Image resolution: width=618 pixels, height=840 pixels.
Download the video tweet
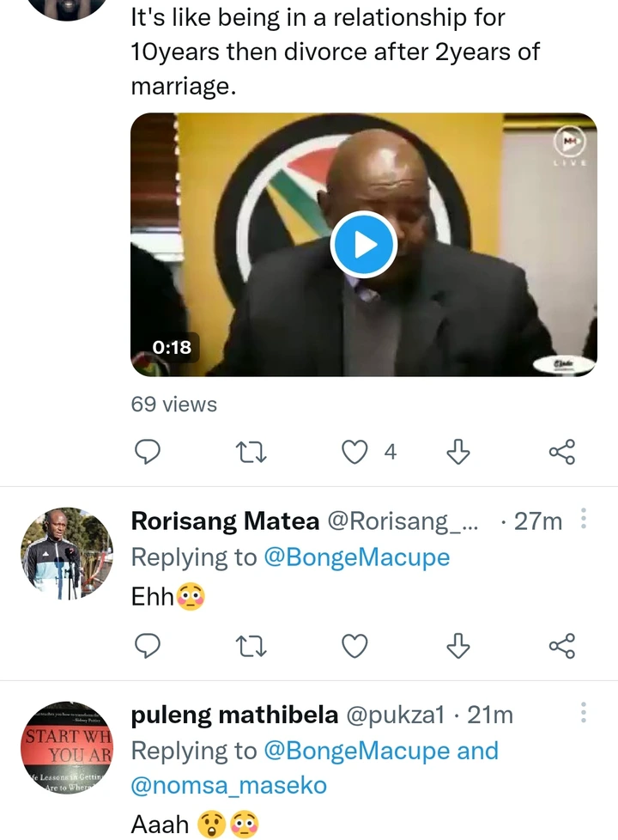point(458,452)
